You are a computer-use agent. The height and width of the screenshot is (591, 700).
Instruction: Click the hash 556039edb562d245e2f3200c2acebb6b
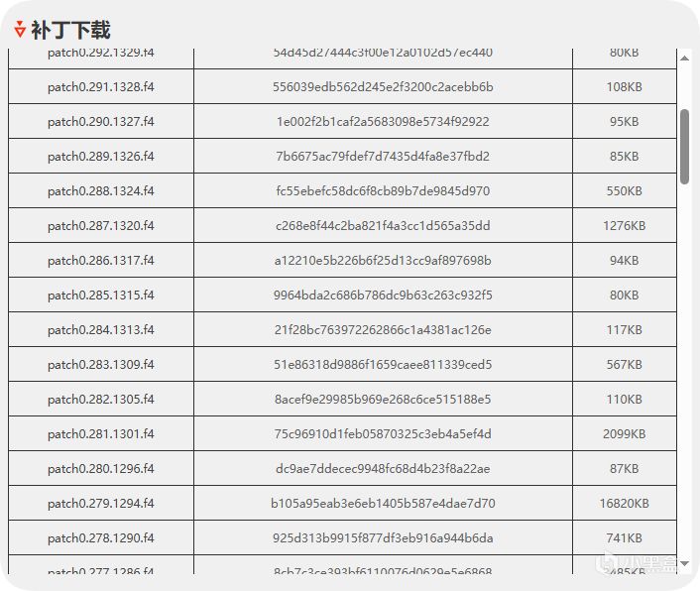(383, 87)
